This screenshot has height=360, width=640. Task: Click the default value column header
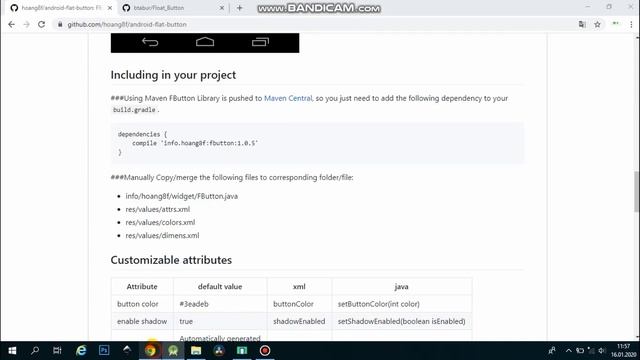[220, 287]
